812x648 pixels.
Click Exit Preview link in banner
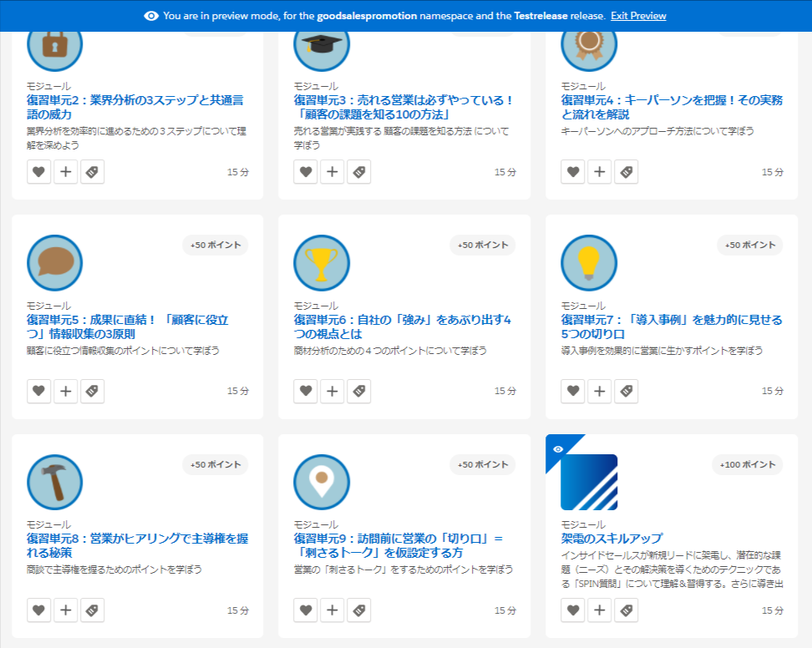click(x=638, y=16)
